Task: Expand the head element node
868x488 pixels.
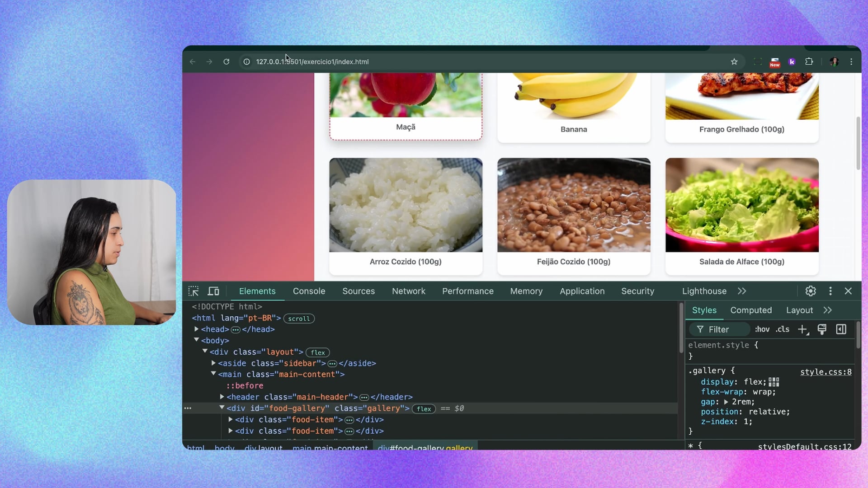Action: 197,329
